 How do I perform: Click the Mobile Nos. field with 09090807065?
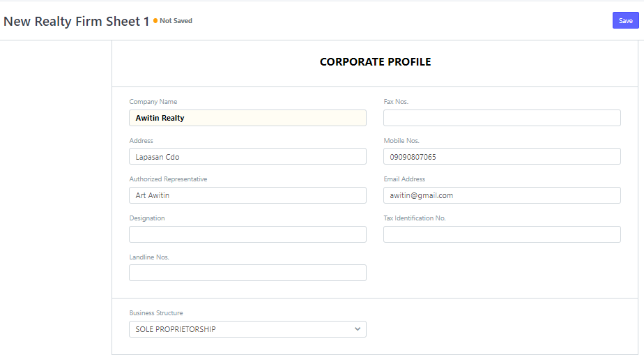pyautogui.click(x=502, y=156)
